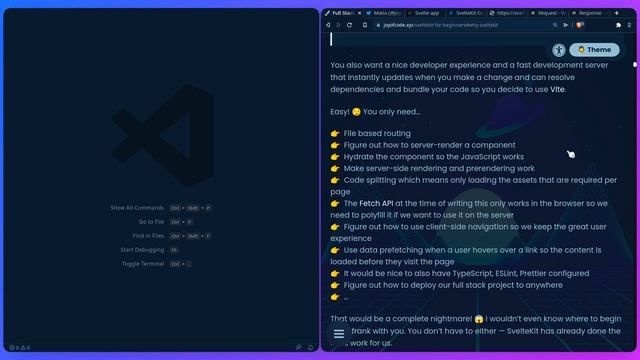640x360 pixels.
Task: Open the browser main menu icon
Action: 629,25
